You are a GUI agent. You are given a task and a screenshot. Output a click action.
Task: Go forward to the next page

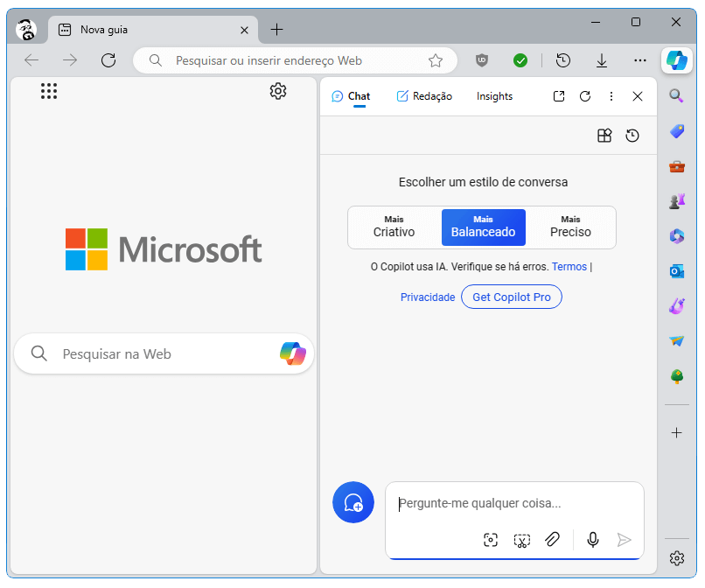coord(70,59)
